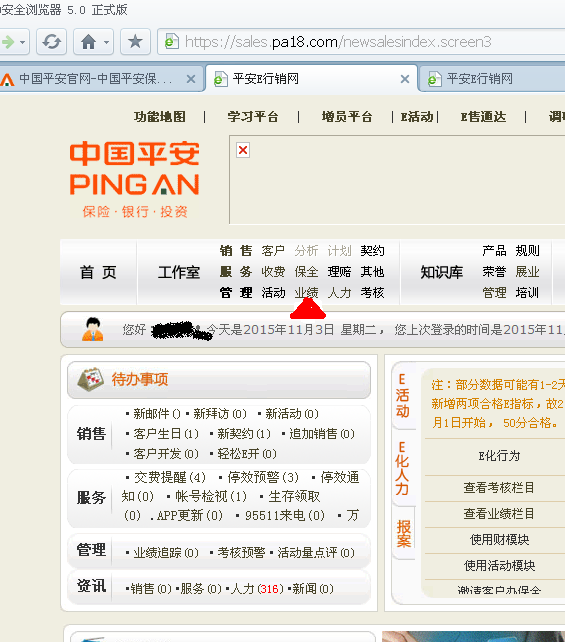The height and width of the screenshot is (642, 565).
Task: Open 交费提醒 (4) service item
Action: 170,477
